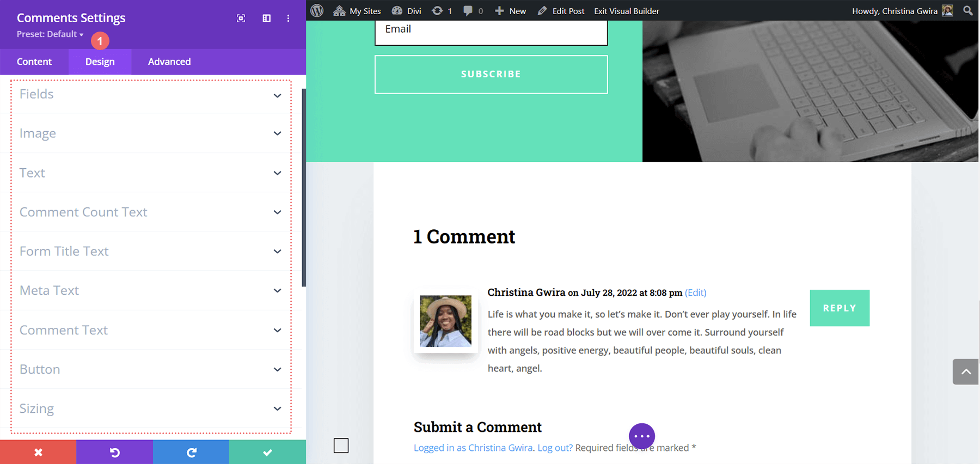Undo the last change in settings
Viewport: 980px width, 464px height.
114,452
